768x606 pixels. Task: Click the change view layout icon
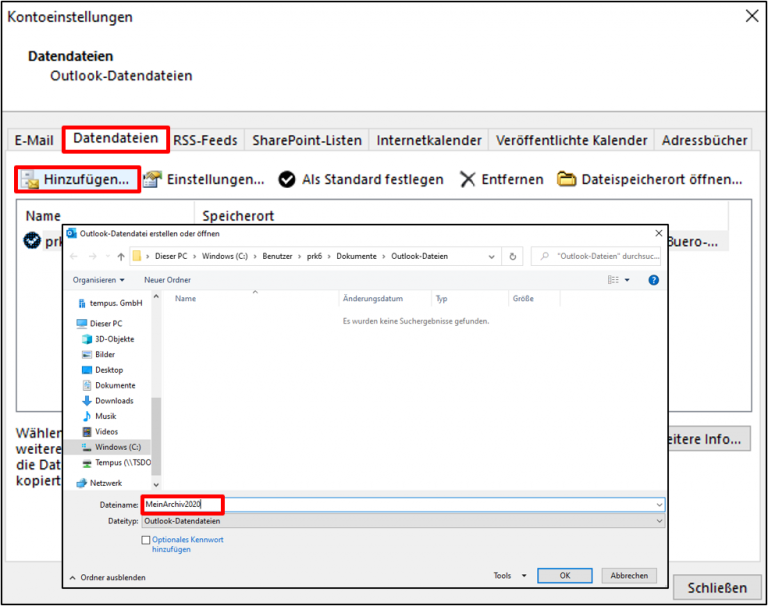coord(613,280)
